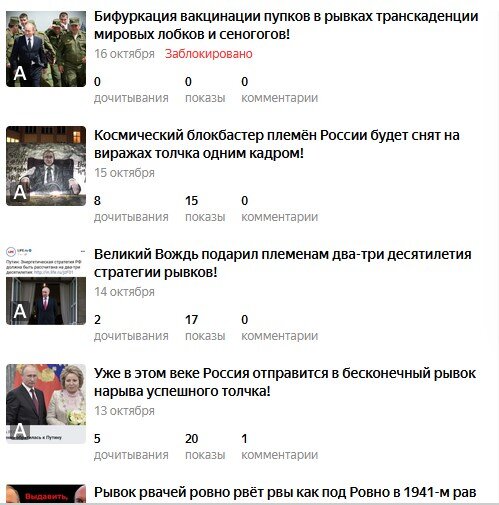Click '17 показы' stat on 14 October article

click(205, 328)
